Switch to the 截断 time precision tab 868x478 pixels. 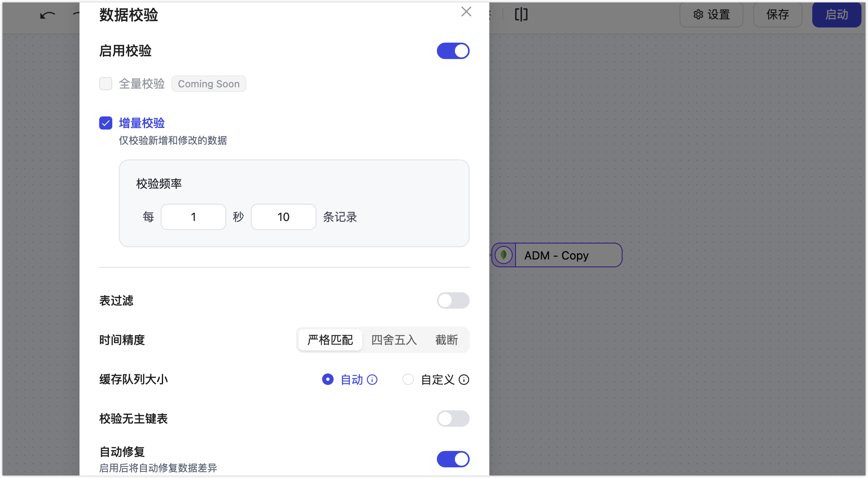(447, 340)
